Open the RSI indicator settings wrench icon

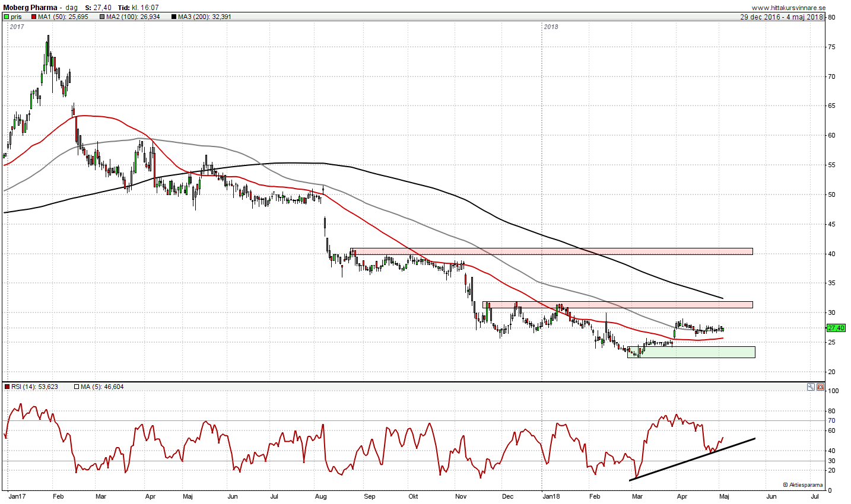tap(811, 387)
